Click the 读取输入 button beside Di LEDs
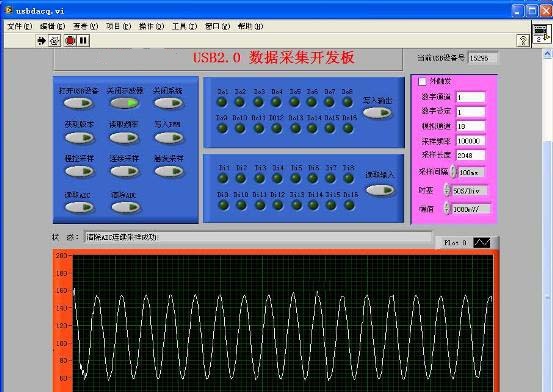The image size is (553, 392). 380,190
